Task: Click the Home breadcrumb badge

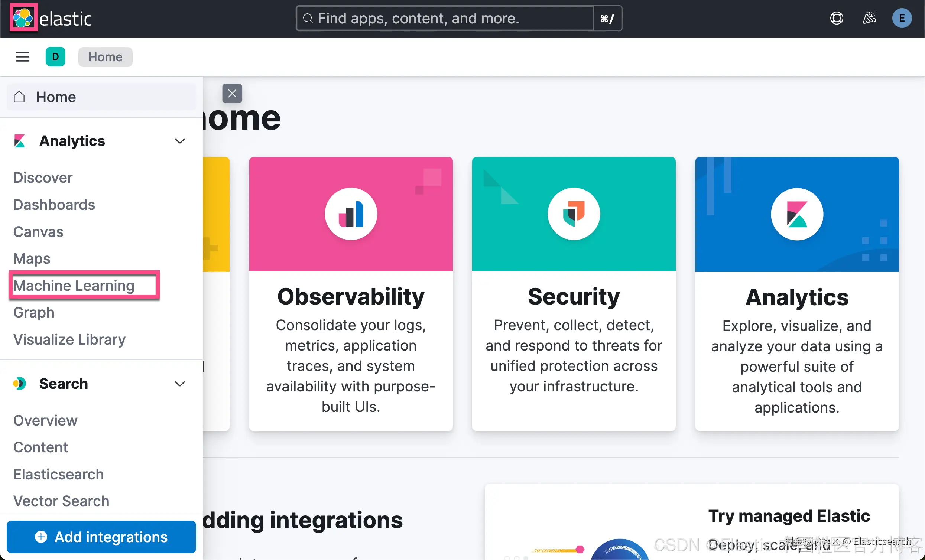Action: [x=105, y=57]
